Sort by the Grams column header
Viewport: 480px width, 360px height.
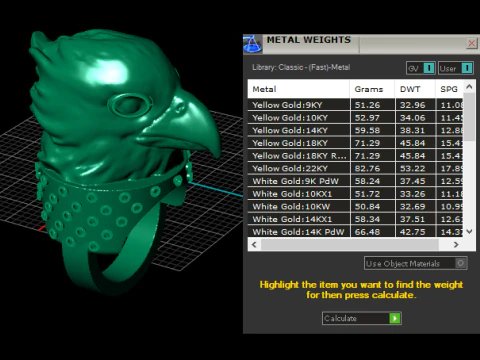372,89
